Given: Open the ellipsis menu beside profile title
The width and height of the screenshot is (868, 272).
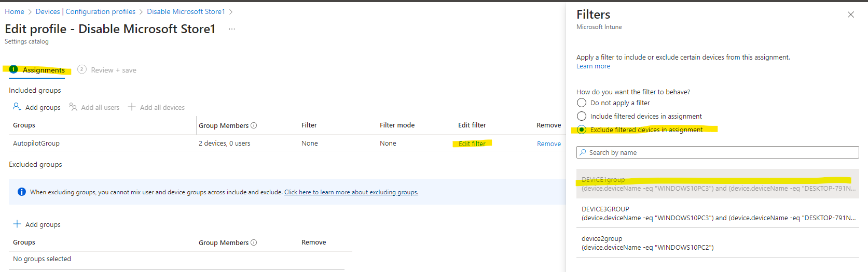Looking at the screenshot, I should tap(232, 29).
